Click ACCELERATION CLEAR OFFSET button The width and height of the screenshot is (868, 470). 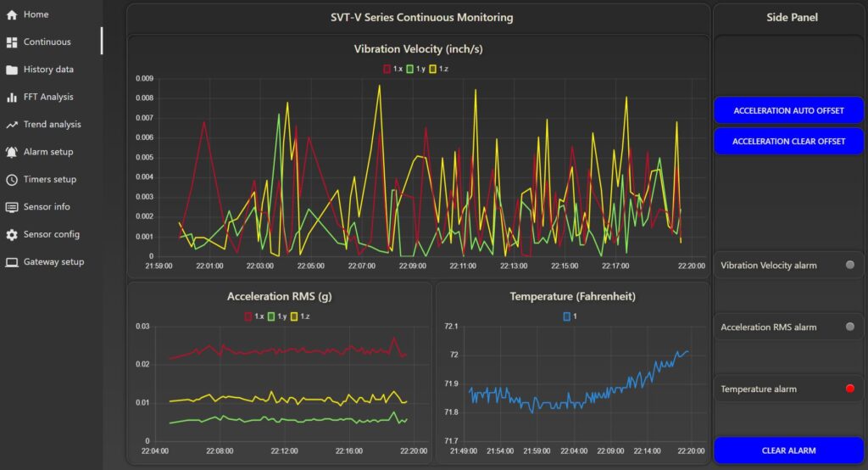tap(788, 142)
